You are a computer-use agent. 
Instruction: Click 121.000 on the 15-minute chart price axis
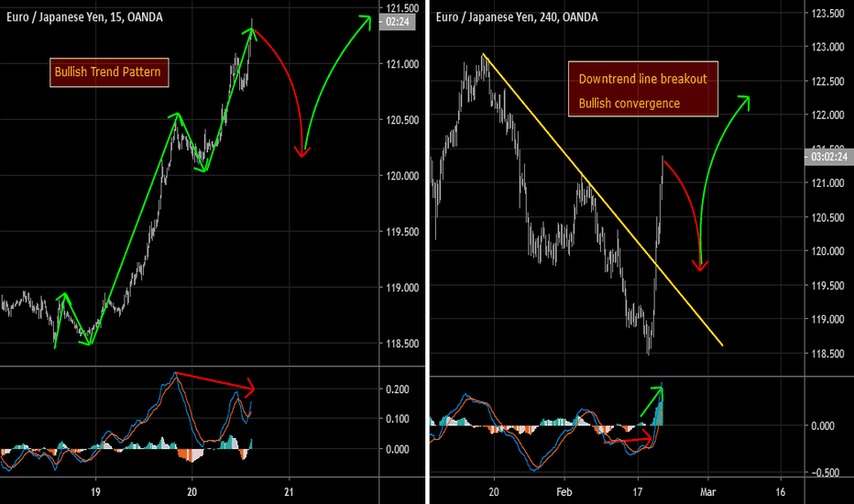[x=402, y=64]
